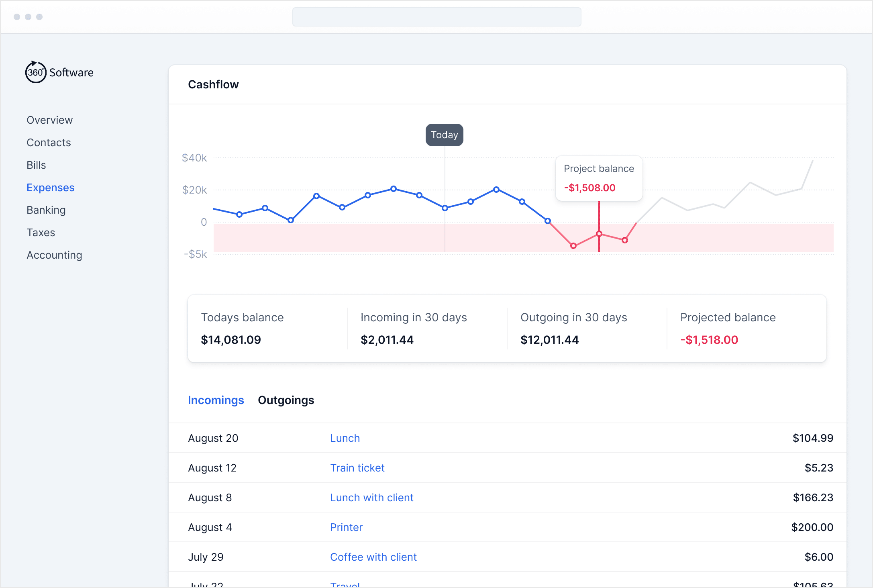Open the Printer expense link
The image size is (873, 588).
346,527
